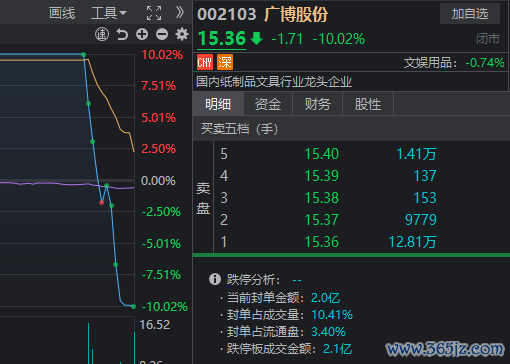
Task: Select sell order 1 price 15.36
Action: coord(322,242)
